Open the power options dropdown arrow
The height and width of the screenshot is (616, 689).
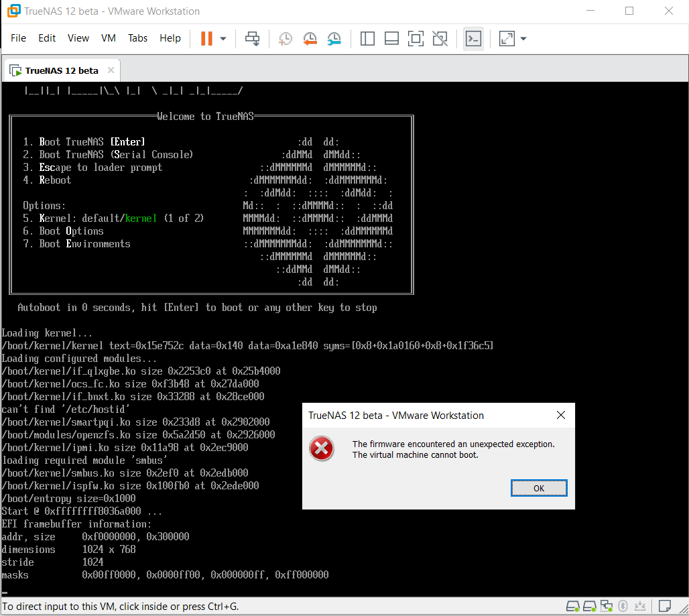click(x=223, y=39)
